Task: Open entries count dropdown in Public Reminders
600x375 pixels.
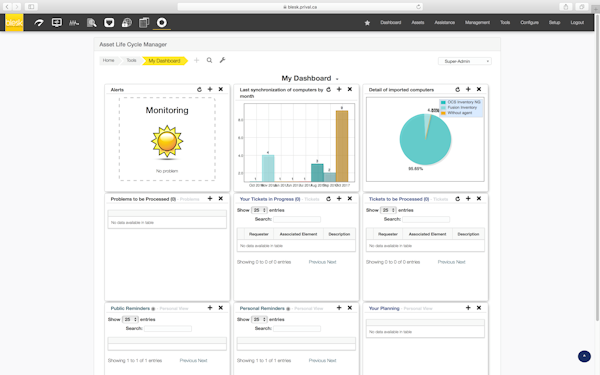Action: coord(130,320)
